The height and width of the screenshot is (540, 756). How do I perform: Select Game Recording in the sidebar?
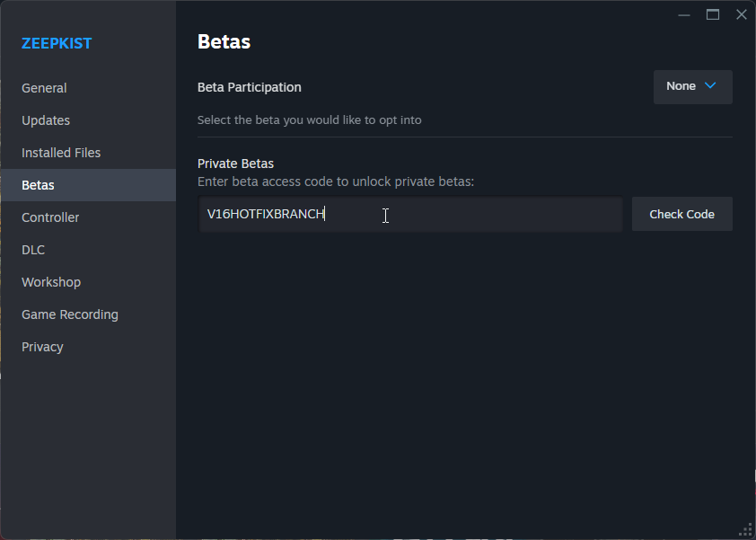(70, 314)
